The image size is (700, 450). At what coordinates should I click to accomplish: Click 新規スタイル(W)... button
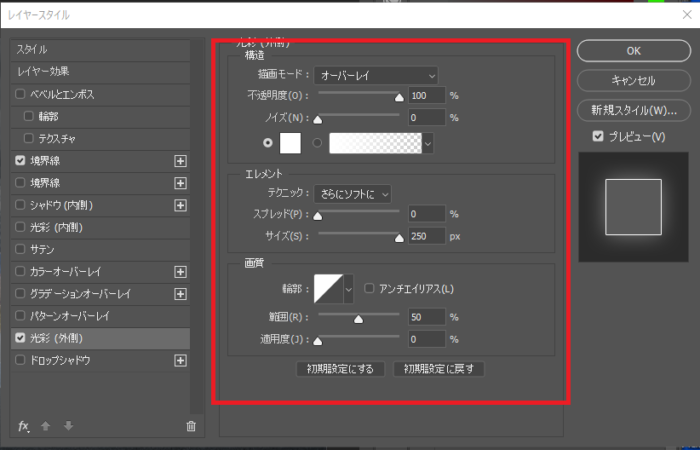634,110
